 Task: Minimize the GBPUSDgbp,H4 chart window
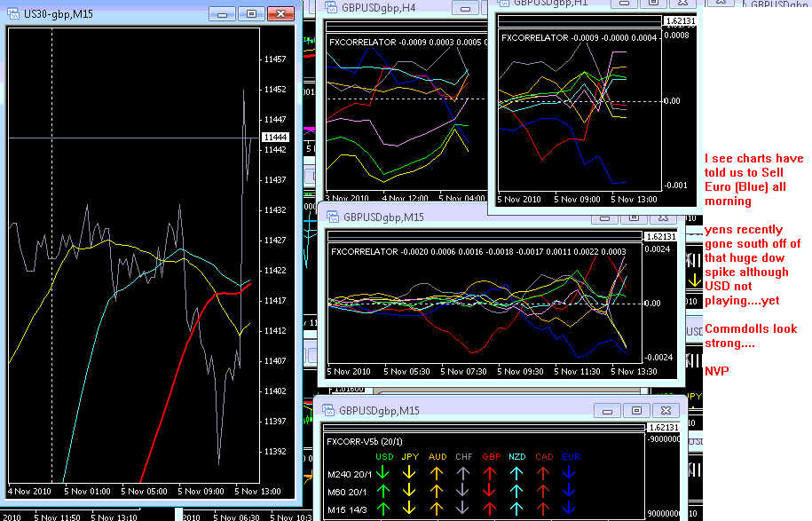click(x=465, y=8)
